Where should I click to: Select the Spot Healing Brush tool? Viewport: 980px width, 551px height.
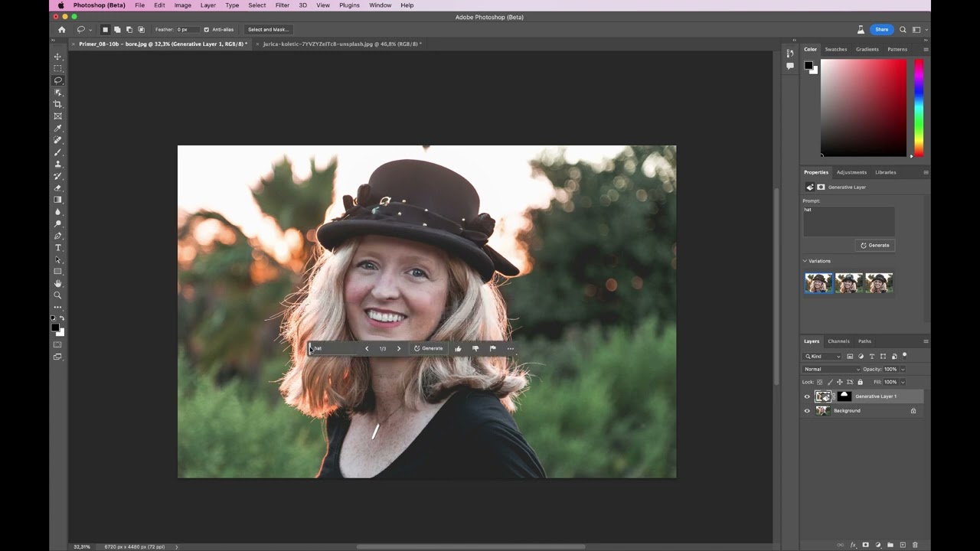[x=57, y=140]
